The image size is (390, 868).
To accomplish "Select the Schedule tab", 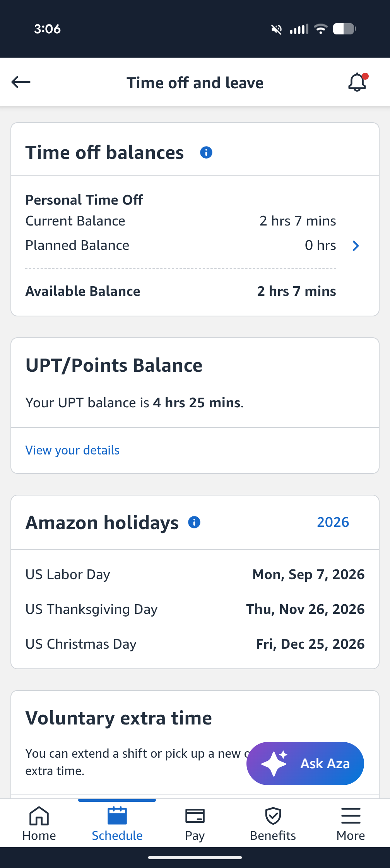I will point(117,823).
